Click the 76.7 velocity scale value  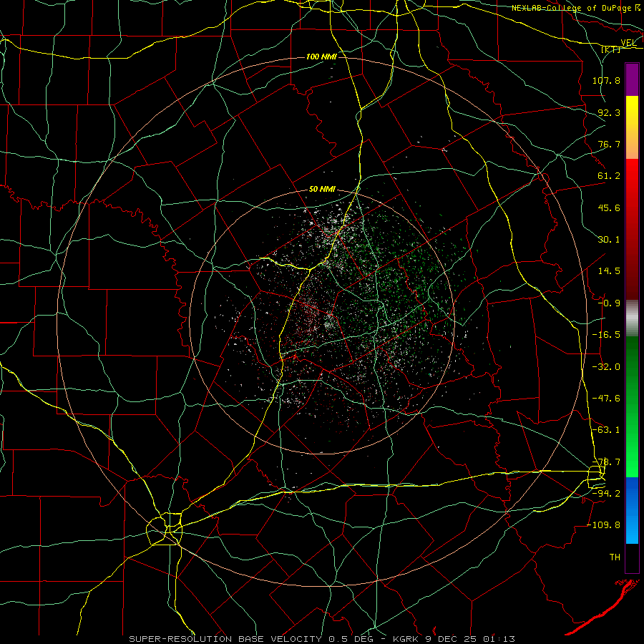point(609,144)
